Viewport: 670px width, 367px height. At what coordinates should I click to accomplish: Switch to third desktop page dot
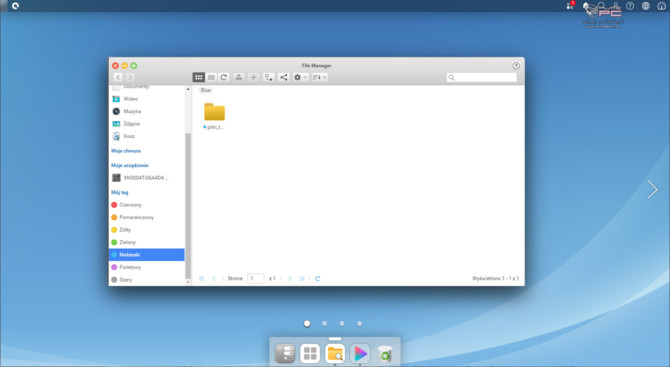coord(342,323)
